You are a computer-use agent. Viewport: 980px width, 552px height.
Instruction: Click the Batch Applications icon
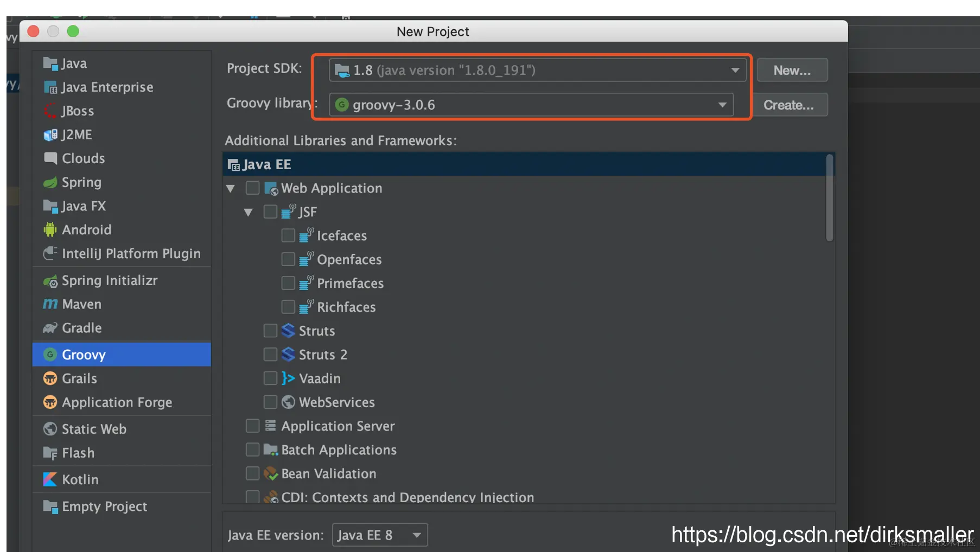point(270,450)
